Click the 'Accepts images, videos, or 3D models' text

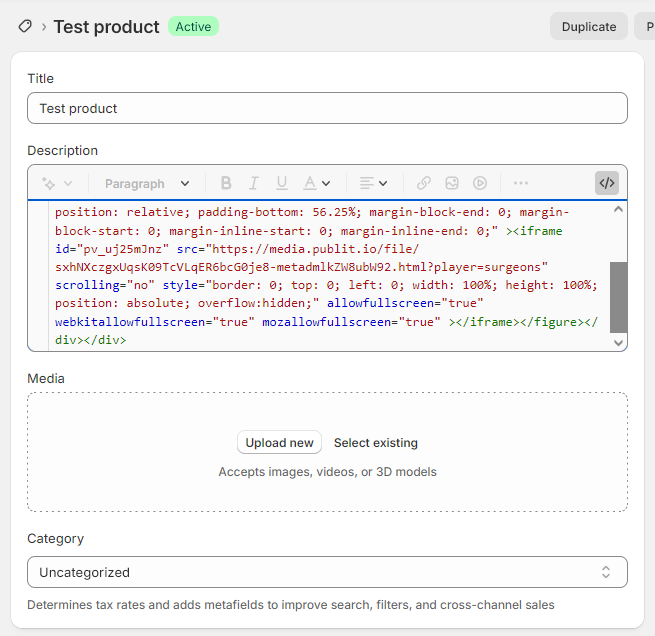point(327,471)
